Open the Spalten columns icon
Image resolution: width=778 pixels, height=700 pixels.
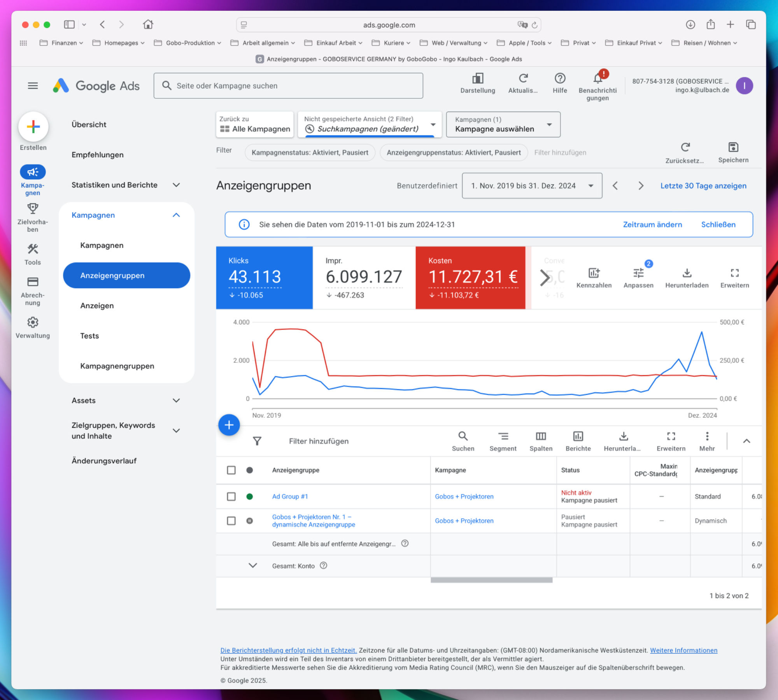(x=541, y=436)
